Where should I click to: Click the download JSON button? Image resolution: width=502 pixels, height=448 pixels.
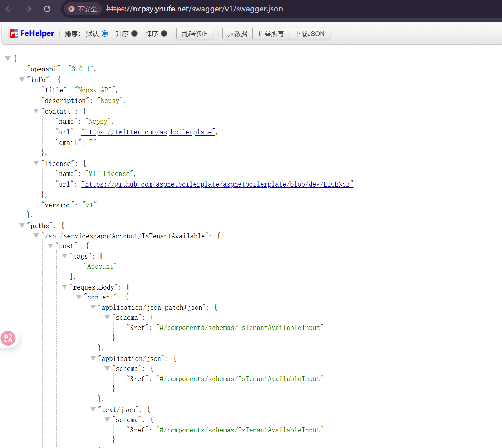pos(309,33)
